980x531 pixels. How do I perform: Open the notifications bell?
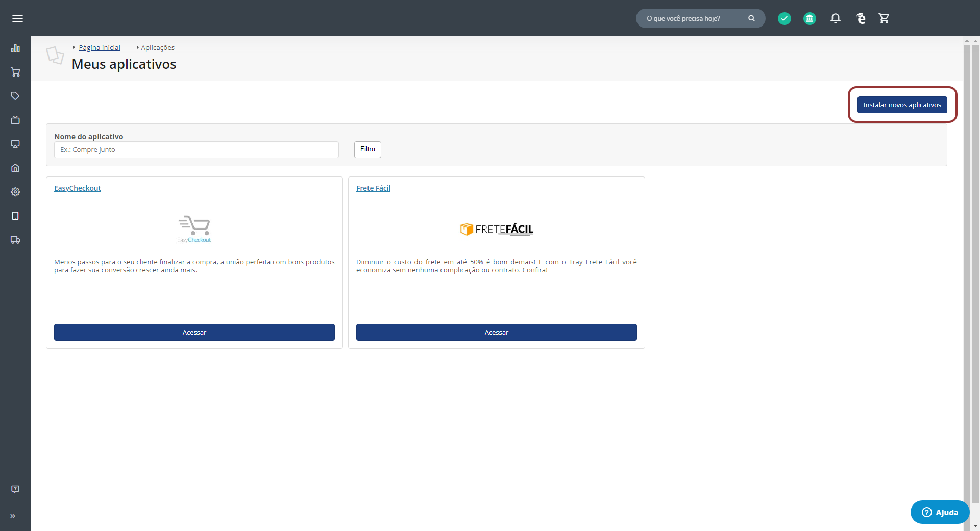click(835, 18)
